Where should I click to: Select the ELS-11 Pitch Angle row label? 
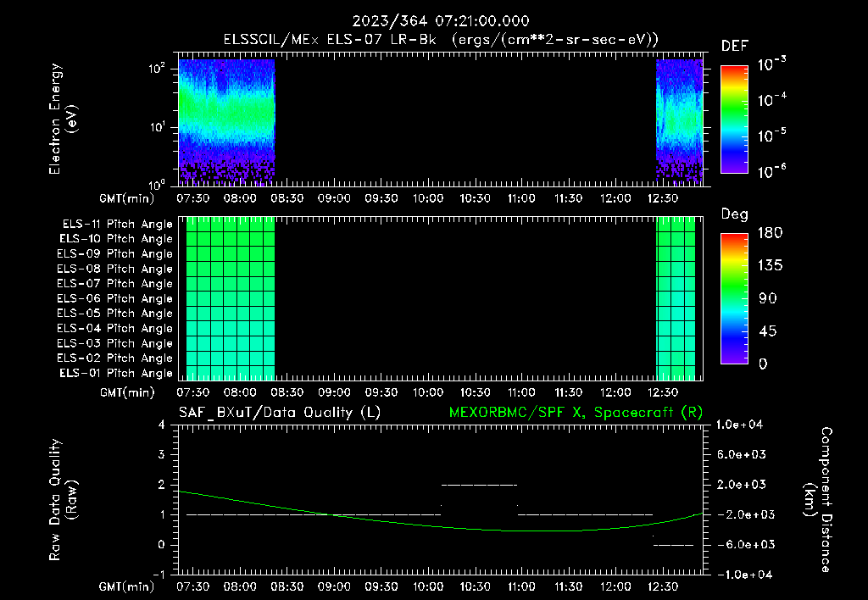pyautogui.click(x=117, y=225)
